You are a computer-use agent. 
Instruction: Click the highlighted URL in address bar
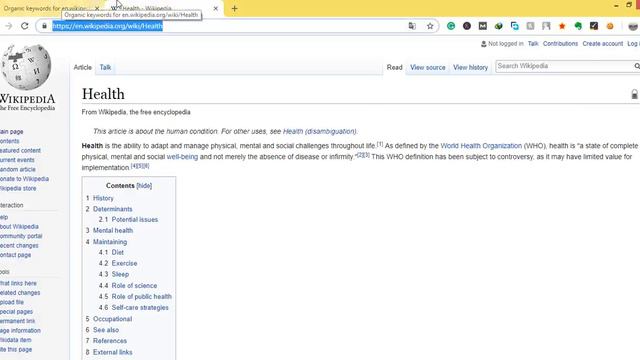pyautogui.click(x=107, y=26)
